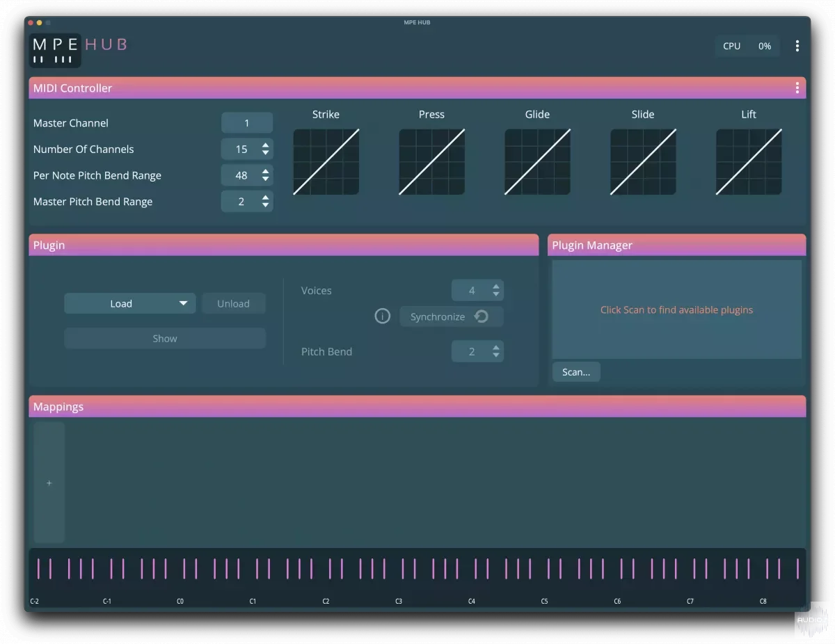Open the Load plugin dropdown
Viewport: 835px width, 644px height.
pos(130,303)
